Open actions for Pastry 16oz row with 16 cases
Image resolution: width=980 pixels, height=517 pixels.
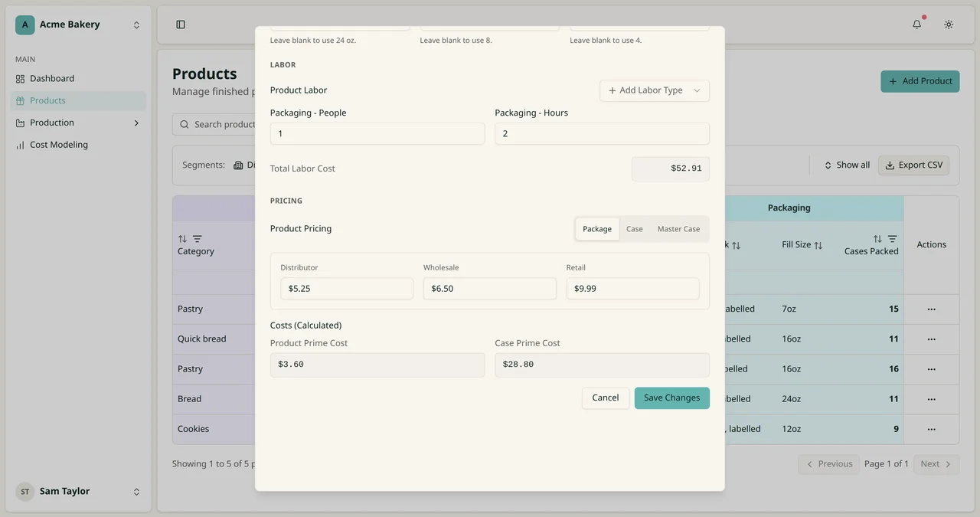point(932,369)
